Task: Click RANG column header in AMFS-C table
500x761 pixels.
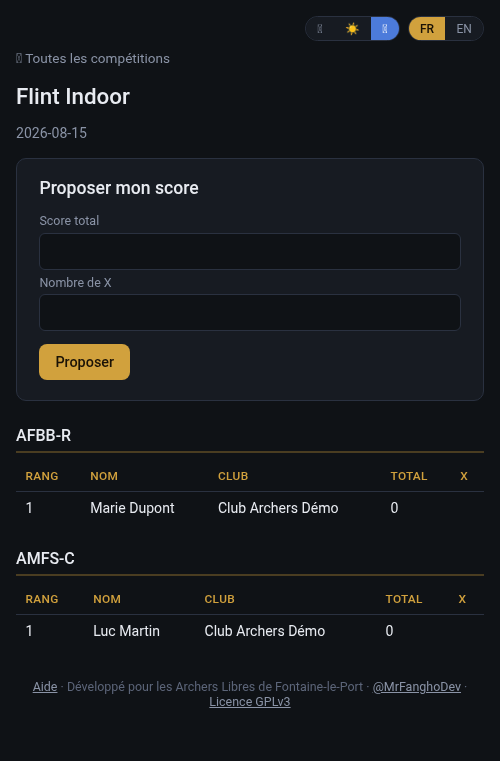Action: pos(42,599)
